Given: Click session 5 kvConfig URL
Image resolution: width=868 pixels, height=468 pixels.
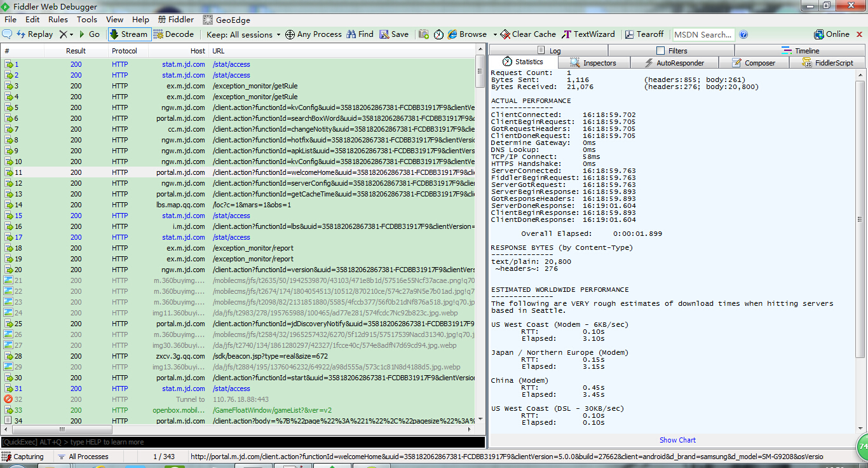Looking at the screenshot, I should tap(344, 107).
